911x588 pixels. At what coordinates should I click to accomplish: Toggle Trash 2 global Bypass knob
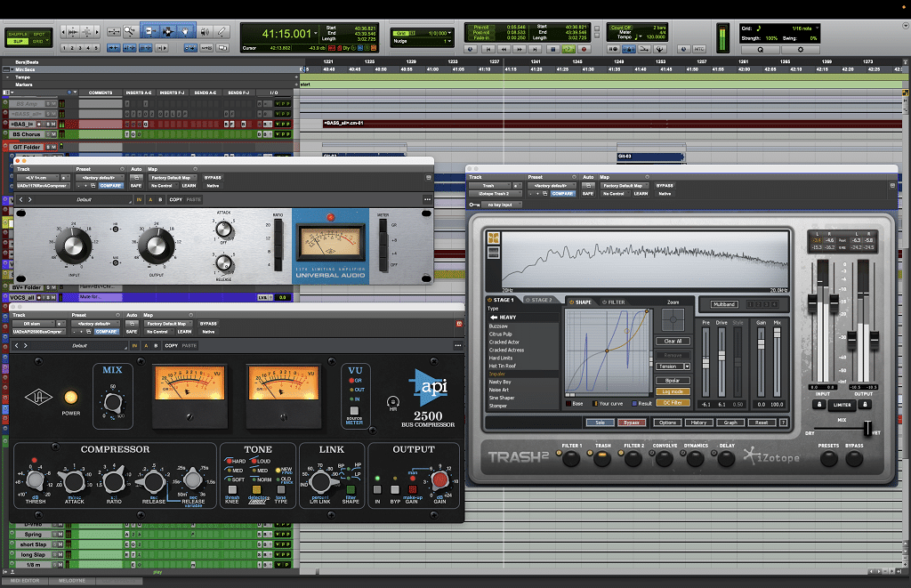tap(854, 459)
